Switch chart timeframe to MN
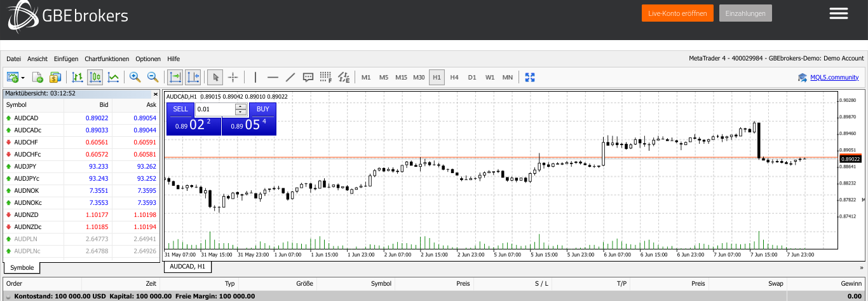 (508, 78)
